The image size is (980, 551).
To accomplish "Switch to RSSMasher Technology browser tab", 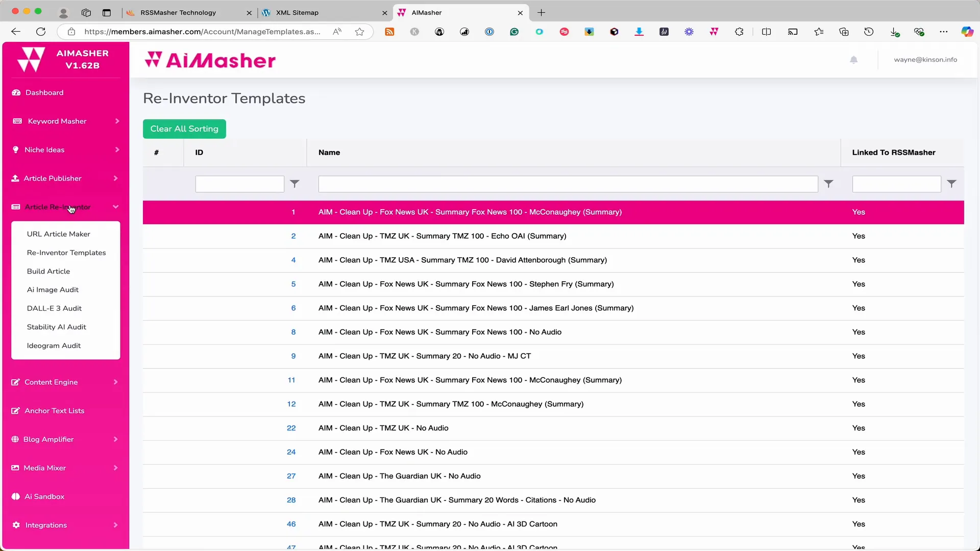I will tap(188, 12).
